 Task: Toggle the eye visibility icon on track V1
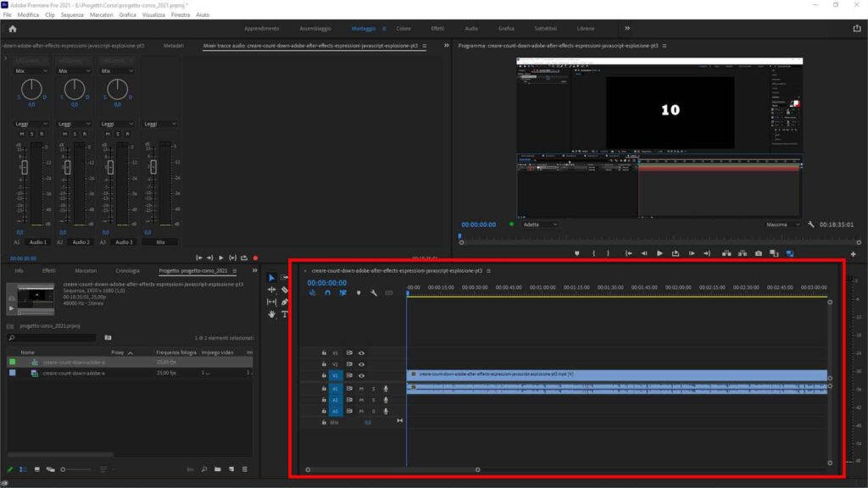click(x=362, y=374)
